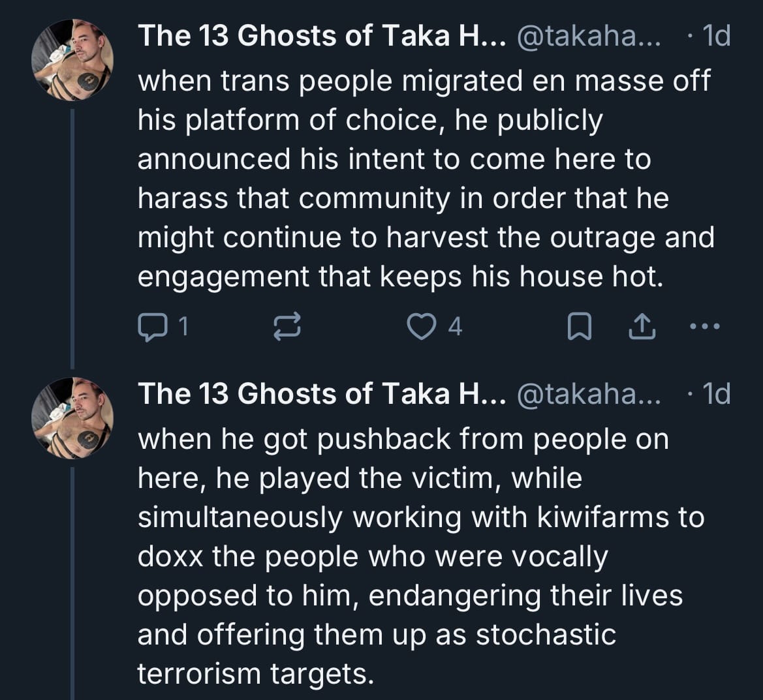Click the second post's profile avatar
The width and height of the screenshot is (763, 700).
(x=72, y=418)
